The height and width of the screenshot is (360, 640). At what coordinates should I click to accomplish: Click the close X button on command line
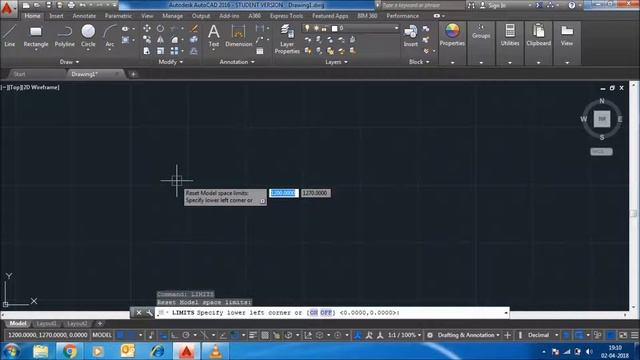coord(139,313)
